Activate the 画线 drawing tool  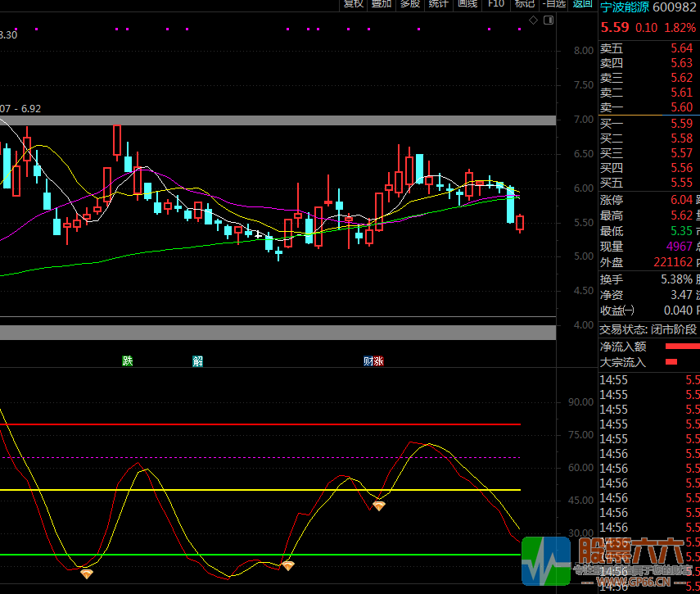[467, 3]
